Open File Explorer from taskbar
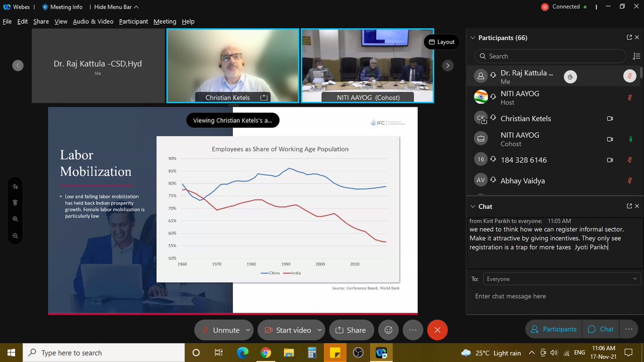 (289, 353)
